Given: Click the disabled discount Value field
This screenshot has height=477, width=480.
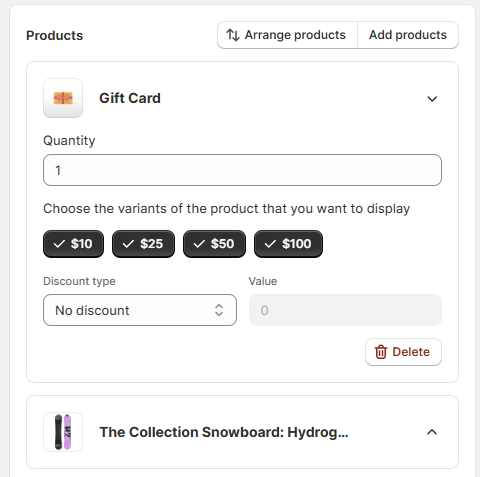Looking at the screenshot, I should click(x=345, y=310).
